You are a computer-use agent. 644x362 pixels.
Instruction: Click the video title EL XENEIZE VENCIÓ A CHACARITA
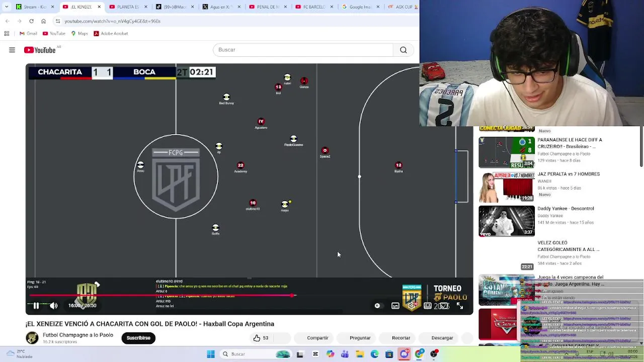150,324
